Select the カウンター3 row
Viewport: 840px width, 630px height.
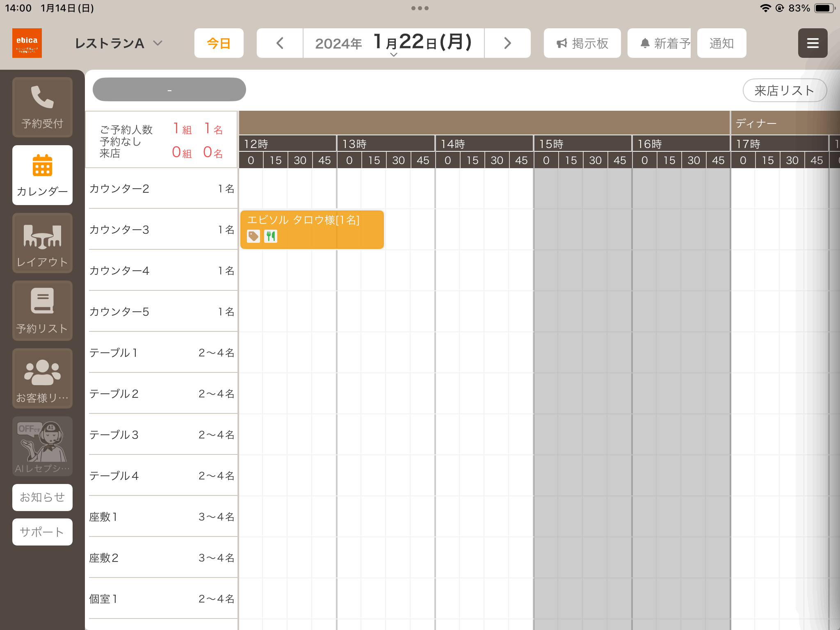[x=162, y=230]
